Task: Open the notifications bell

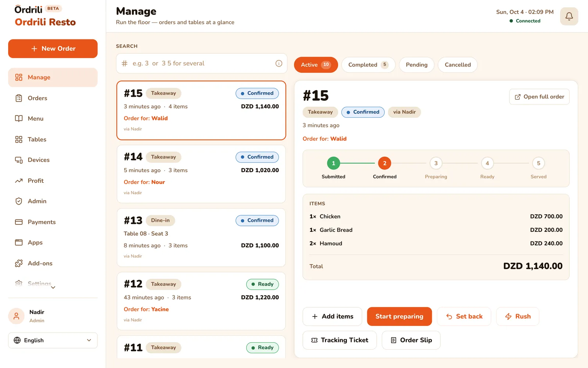Action: pyautogui.click(x=569, y=16)
